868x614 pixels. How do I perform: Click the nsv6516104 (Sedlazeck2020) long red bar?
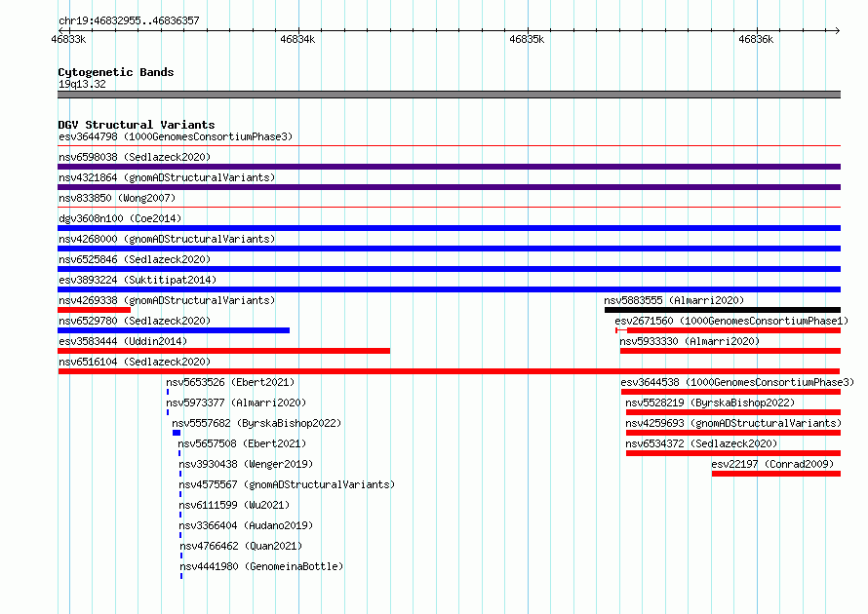click(x=449, y=371)
